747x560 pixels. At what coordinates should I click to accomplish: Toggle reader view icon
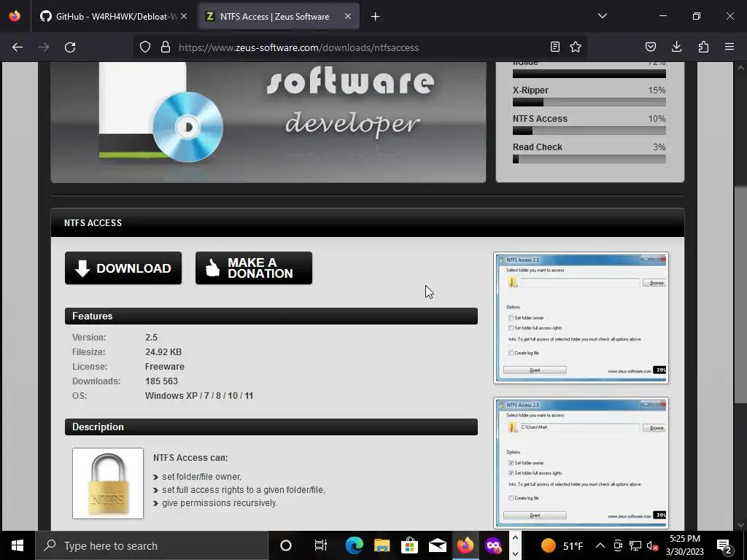pos(555,47)
